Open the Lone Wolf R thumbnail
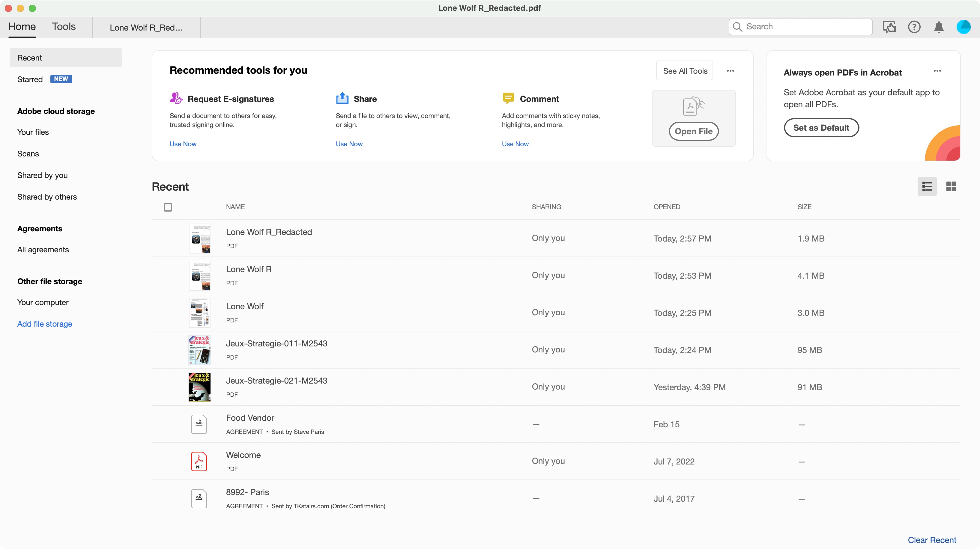980x549 pixels. [200, 276]
